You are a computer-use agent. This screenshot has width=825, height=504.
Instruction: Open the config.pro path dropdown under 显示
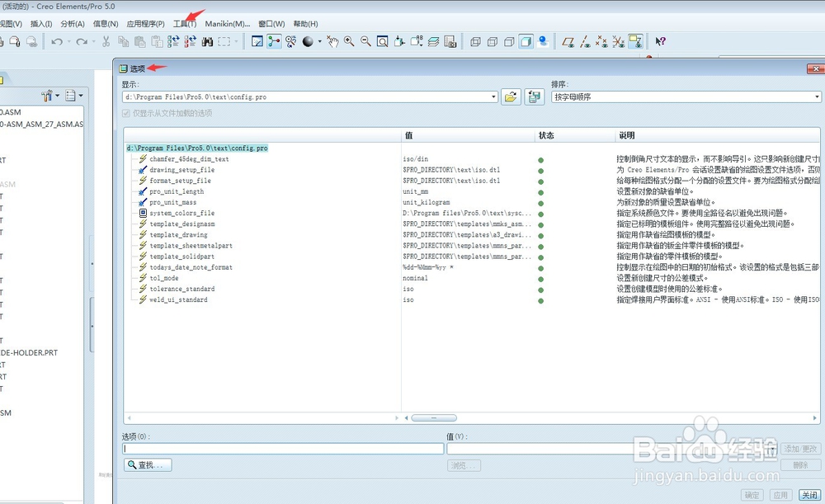[x=493, y=97]
